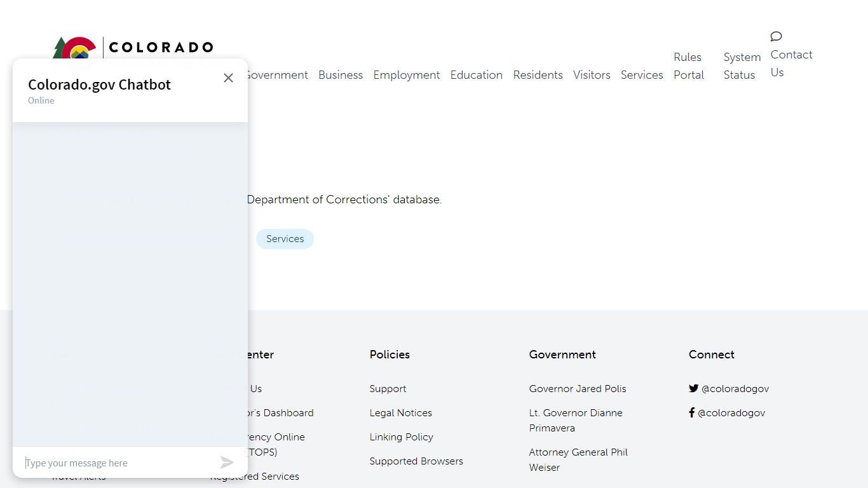Close the Colorado.gov Chatbot panel
Image resolution: width=868 pixels, height=488 pixels.
[228, 78]
